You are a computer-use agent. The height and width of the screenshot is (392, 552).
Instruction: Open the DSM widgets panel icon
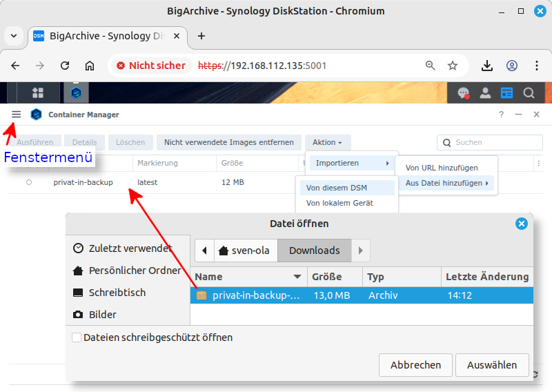[x=507, y=92]
